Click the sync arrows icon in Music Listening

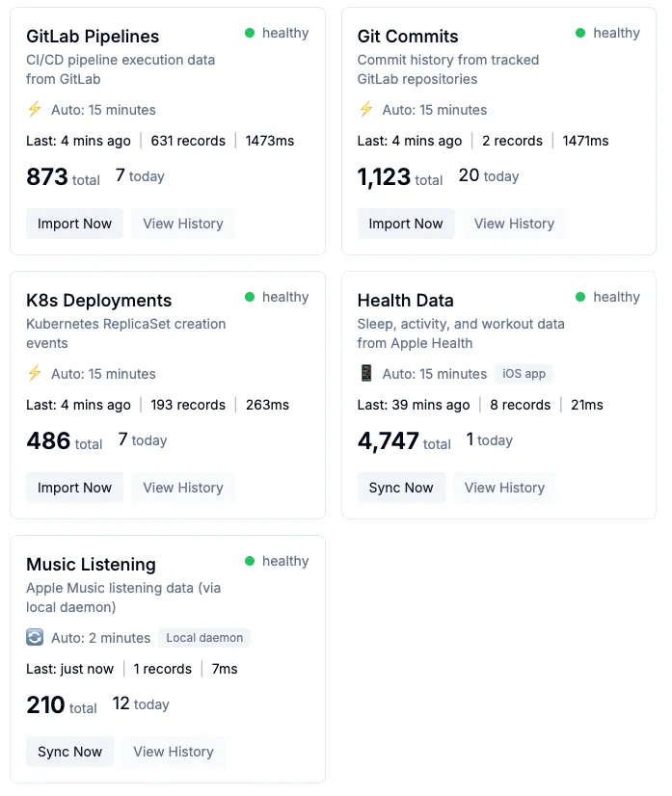point(35,638)
